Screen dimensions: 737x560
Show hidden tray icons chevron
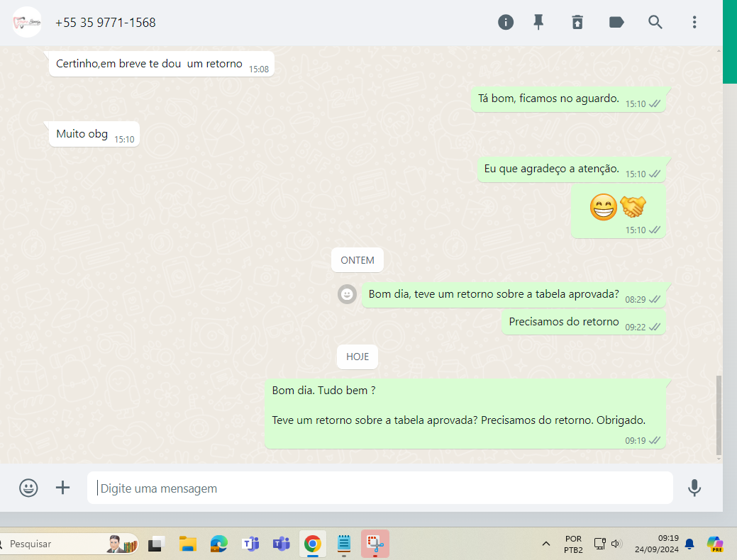[x=545, y=544]
